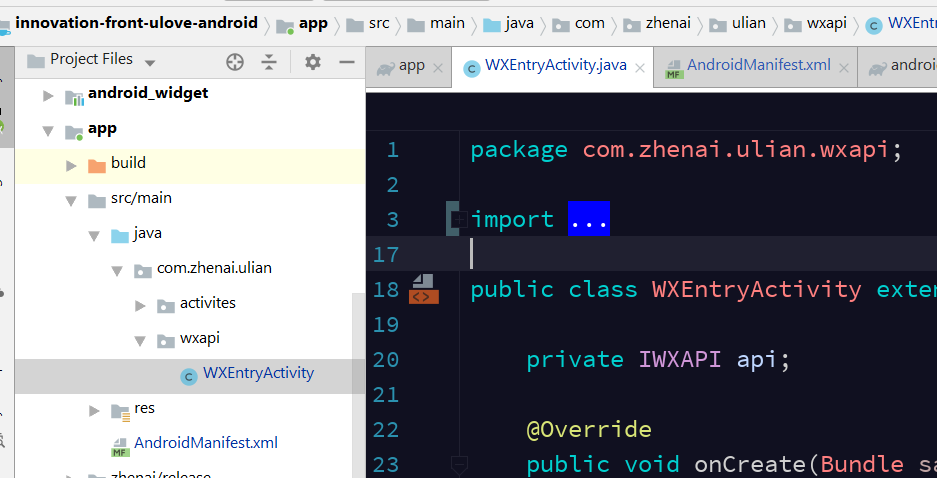Click line number 20 in gutter
The image size is (937, 478).
pos(385,360)
